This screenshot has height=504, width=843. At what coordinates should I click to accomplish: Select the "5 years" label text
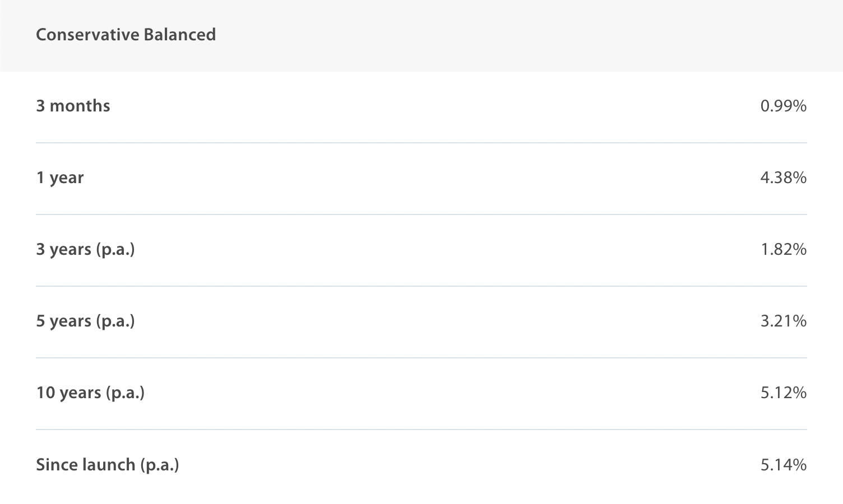point(64,321)
